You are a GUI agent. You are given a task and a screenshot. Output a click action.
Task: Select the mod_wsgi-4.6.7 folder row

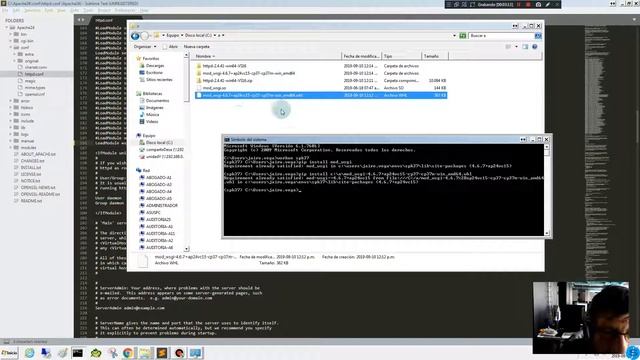pos(320,73)
